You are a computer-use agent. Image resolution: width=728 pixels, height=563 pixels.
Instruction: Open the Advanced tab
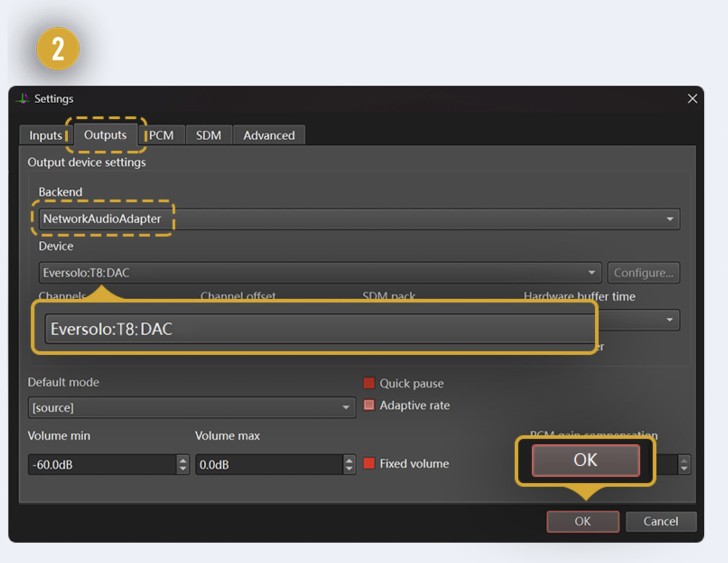[269, 135]
